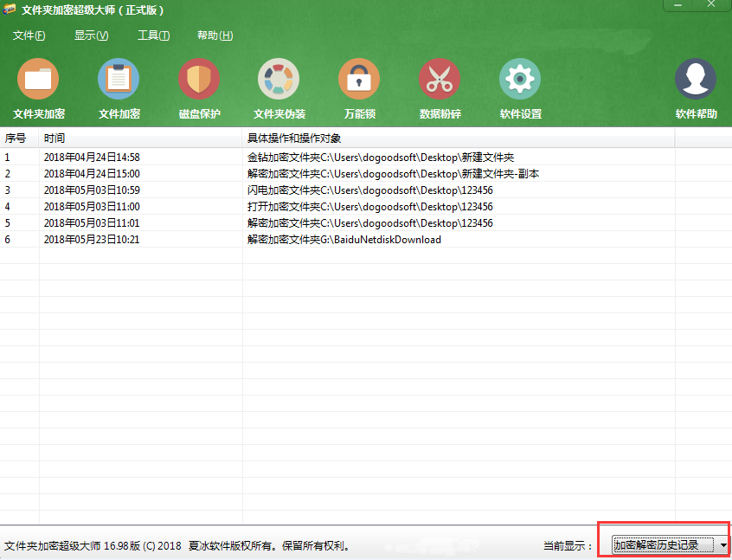Click the 解密加密文件夹 新建文件夹-副本 entry
The width and height of the screenshot is (732, 560).
pos(393,174)
